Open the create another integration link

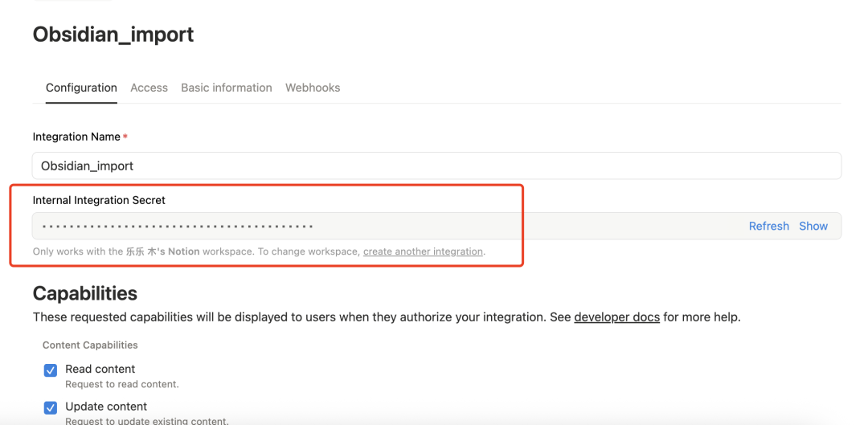tap(423, 251)
